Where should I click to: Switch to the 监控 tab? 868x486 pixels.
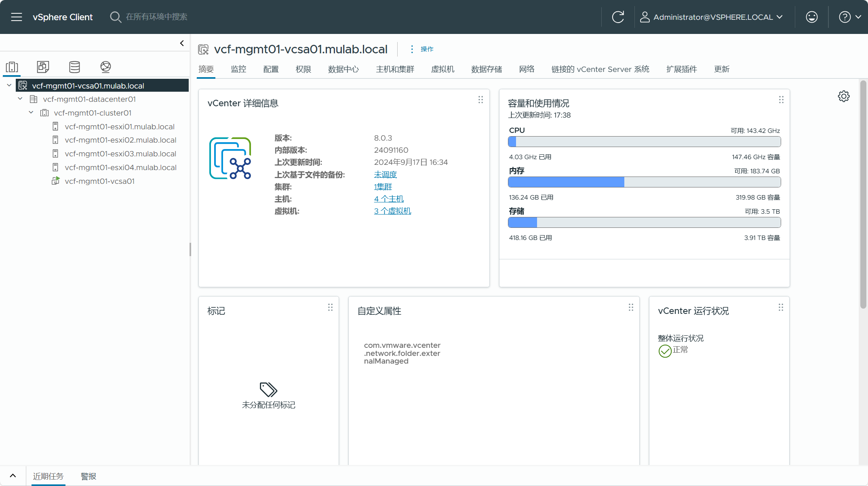point(238,69)
